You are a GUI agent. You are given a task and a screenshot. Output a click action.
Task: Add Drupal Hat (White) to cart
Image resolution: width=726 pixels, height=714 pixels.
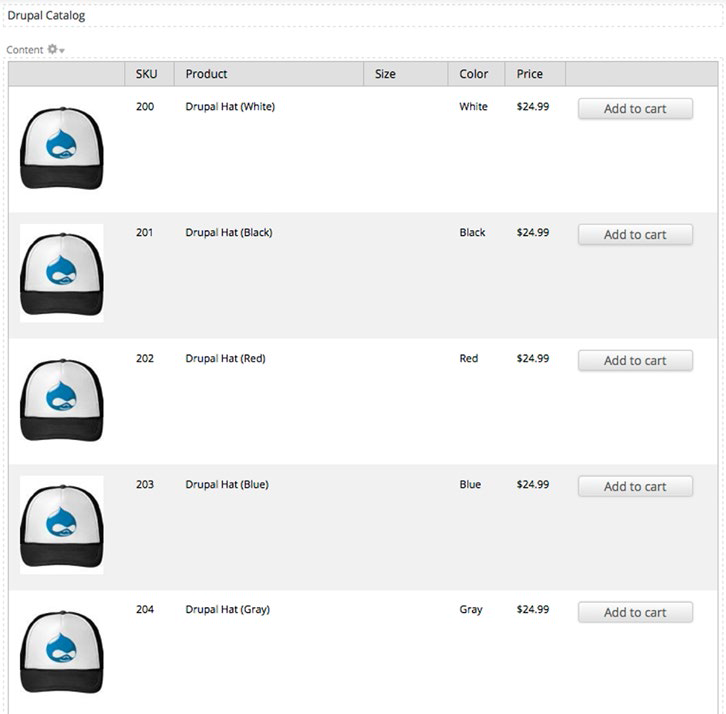tap(635, 109)
